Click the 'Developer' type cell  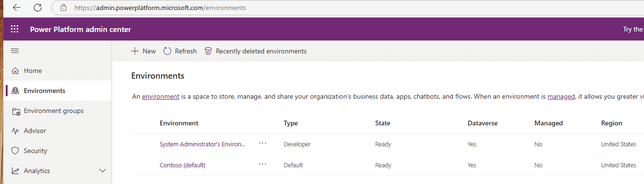point(297,144)
